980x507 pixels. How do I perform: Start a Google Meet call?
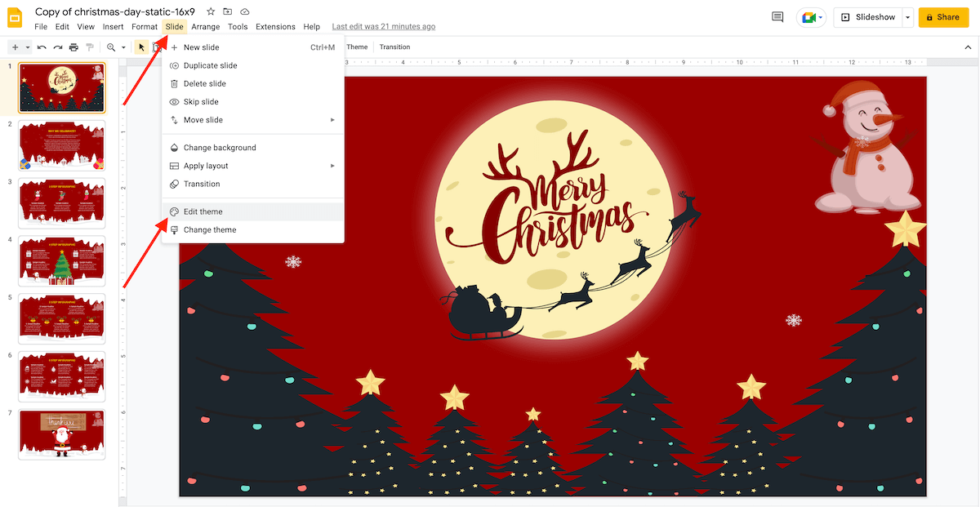(812, 17)
